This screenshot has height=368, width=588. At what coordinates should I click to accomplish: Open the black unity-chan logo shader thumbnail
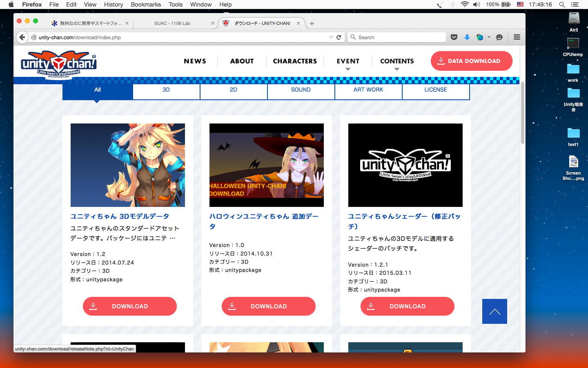(x=405, y=165)
